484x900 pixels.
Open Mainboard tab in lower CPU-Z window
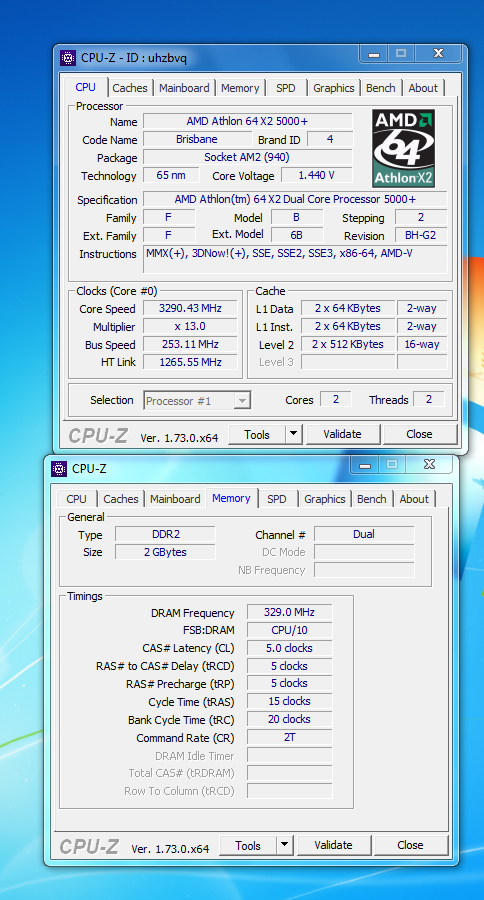click(175, 499)
